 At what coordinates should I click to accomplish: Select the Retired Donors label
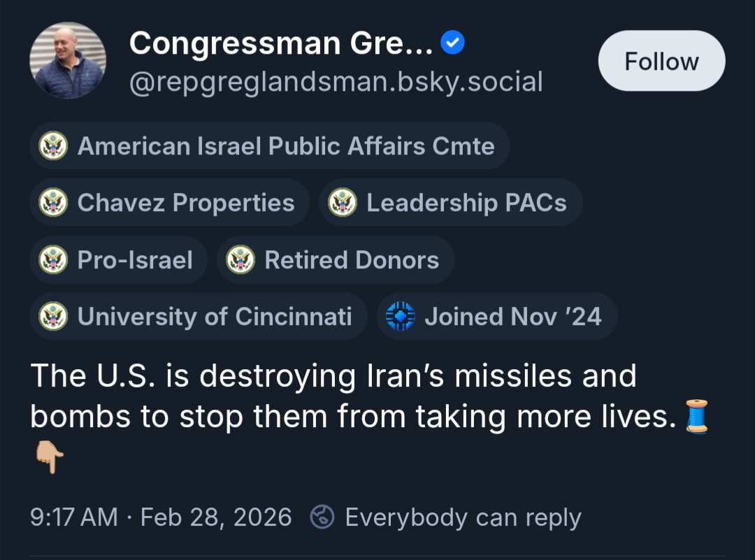[x=352, y=260]
